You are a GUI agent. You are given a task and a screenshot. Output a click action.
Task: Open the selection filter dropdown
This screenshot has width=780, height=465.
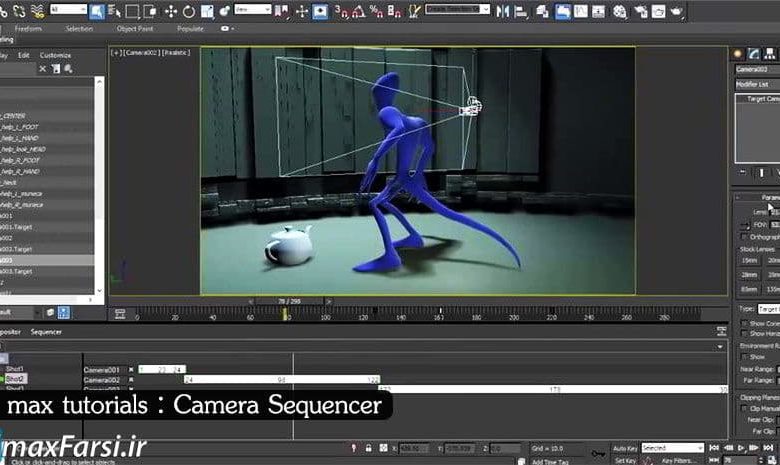[x=69, y=9]
